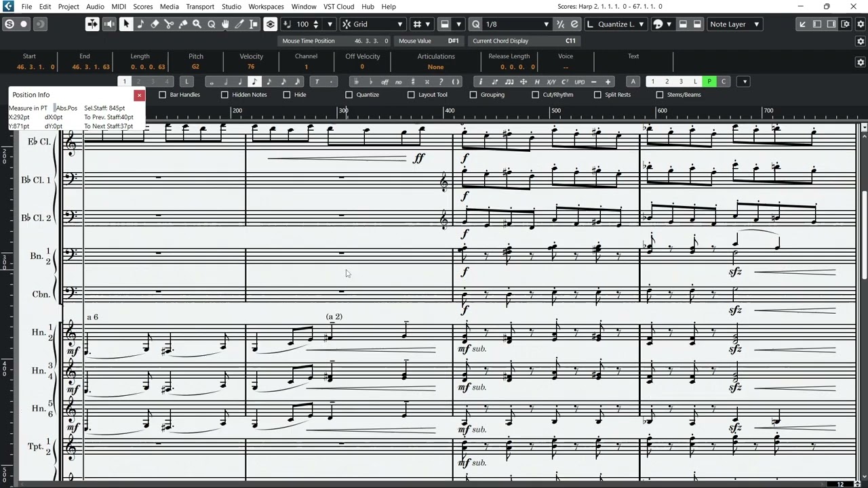
Task: Enable the Cut/Rhythm checkbox
Action: pyautogui.click(x=535, y=95)
